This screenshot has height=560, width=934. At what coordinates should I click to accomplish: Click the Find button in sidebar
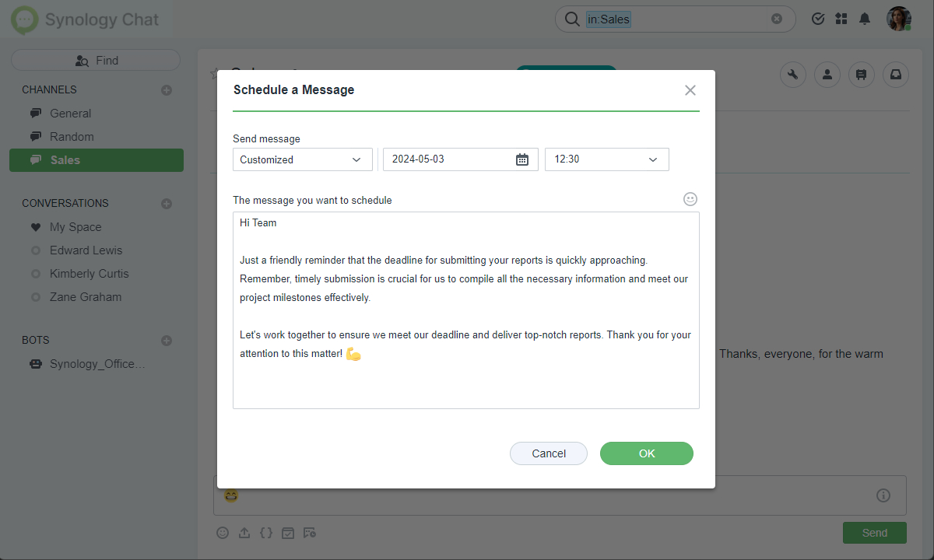[x=96, y=61]
